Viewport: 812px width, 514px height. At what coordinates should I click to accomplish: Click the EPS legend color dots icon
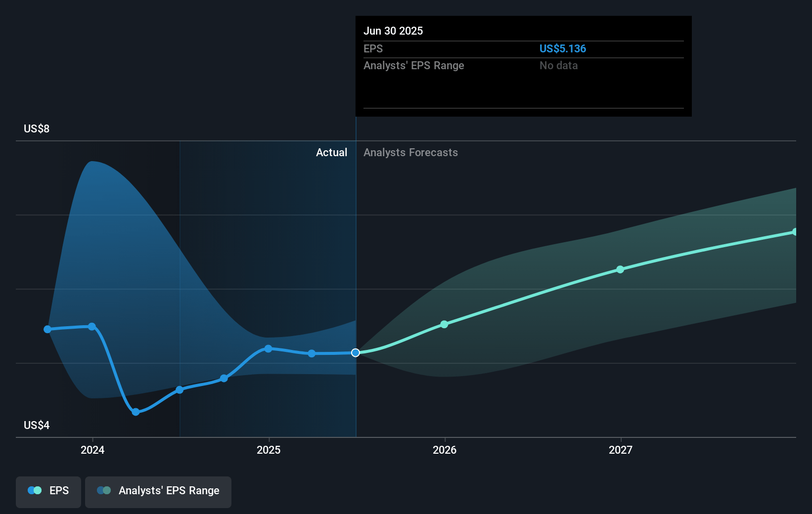pos(35,491)
